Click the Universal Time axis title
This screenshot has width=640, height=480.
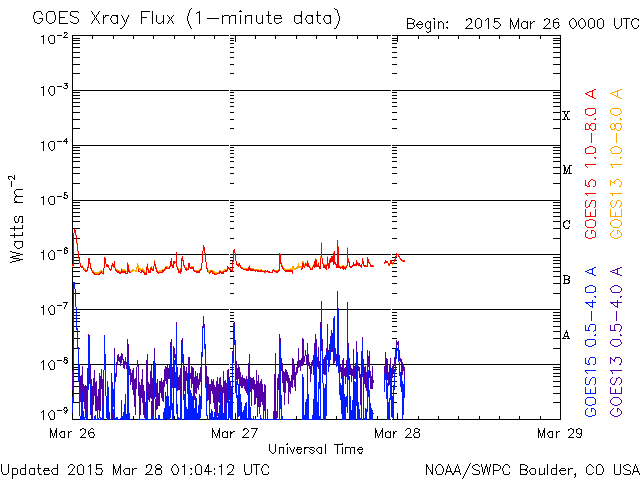[316, 449]
